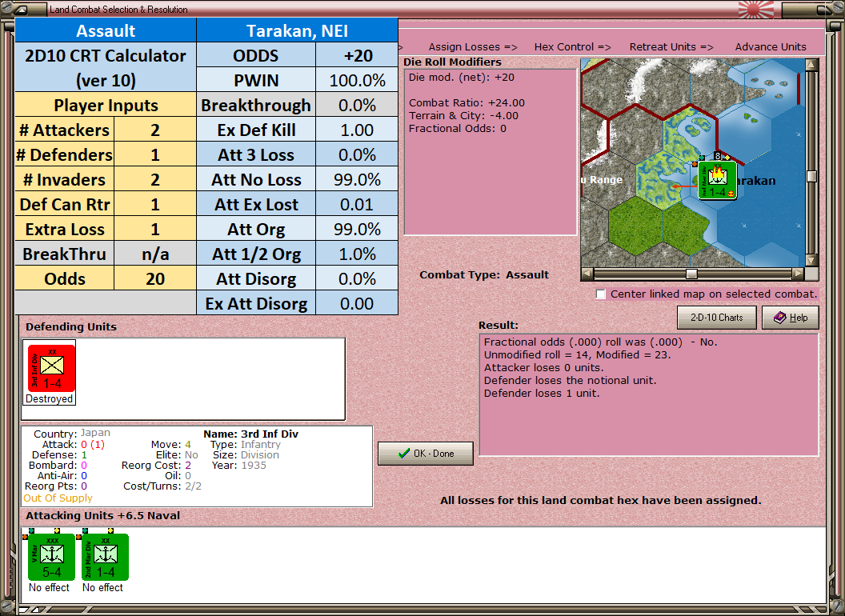Click the 2nd Mar Div unit on Tarakan map hex
The image size is (845, 616).
click(717, 180)
